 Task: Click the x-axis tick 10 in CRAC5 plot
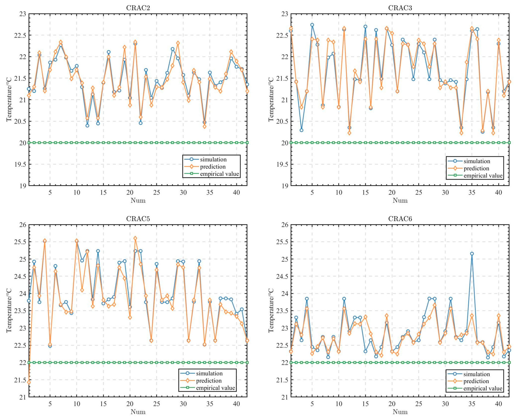tap(77, 404)
